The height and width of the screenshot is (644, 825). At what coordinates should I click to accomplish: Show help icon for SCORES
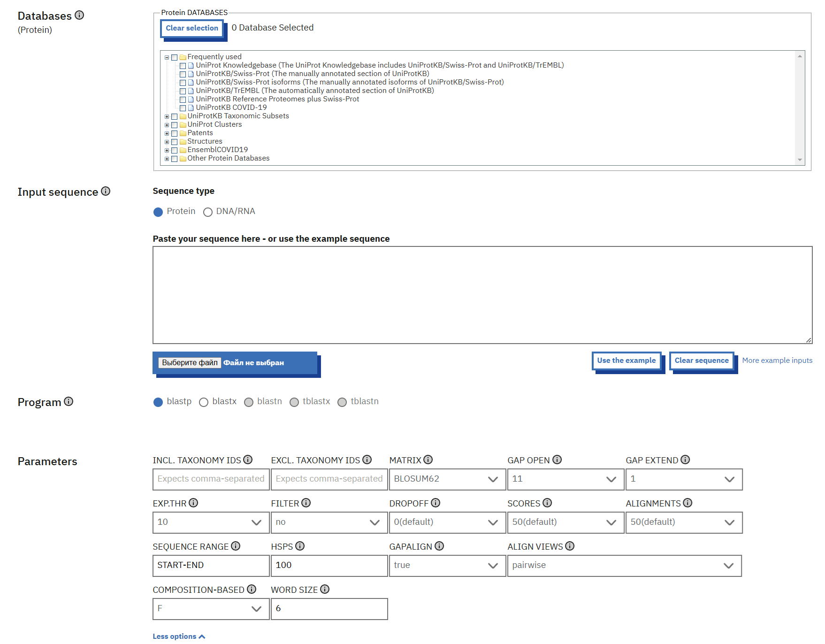(547, 503)
